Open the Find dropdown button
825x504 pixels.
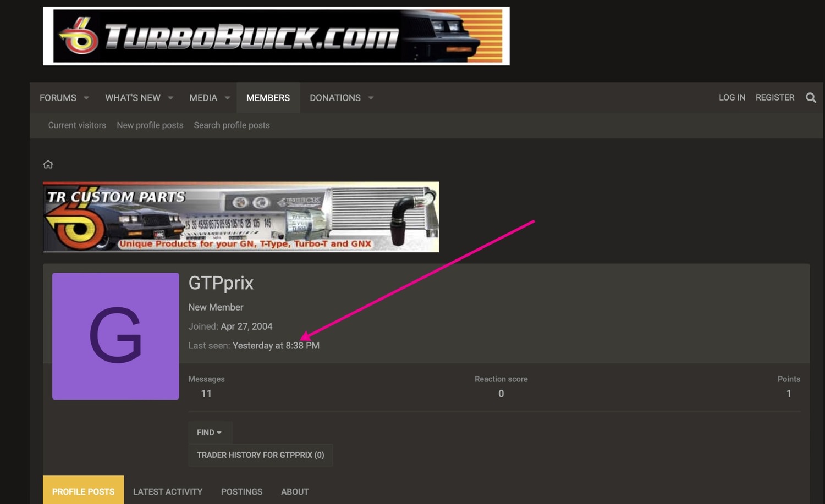tap(210, 433)
